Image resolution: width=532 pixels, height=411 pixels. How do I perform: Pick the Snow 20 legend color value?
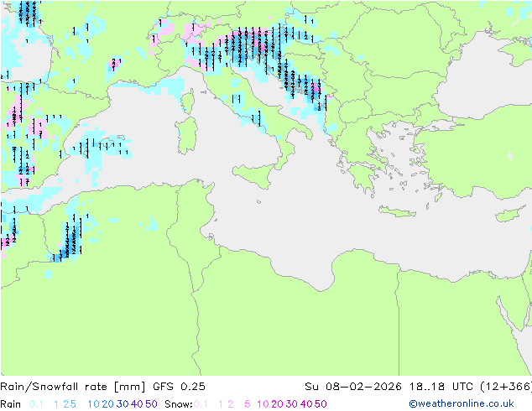pos(277,404)
